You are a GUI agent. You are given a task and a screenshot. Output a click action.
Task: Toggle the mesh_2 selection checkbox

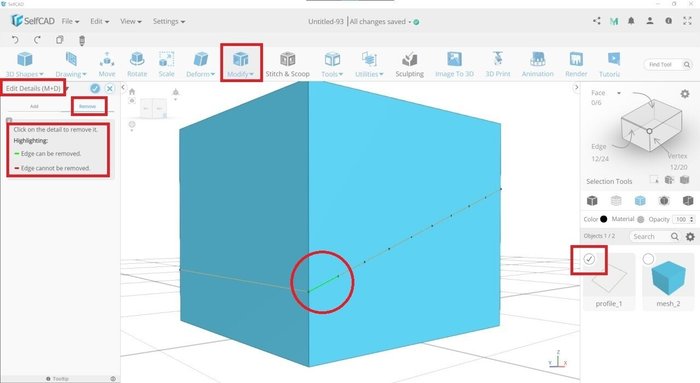[648, 259]
